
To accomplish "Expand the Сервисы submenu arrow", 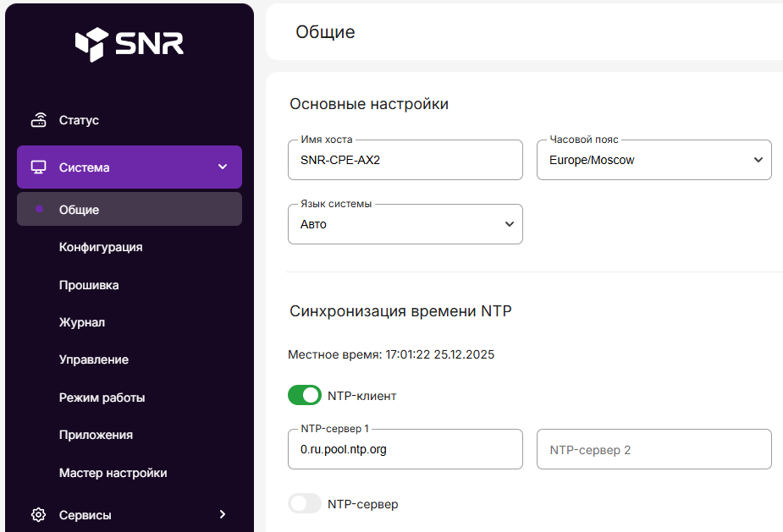I will 223,514.
